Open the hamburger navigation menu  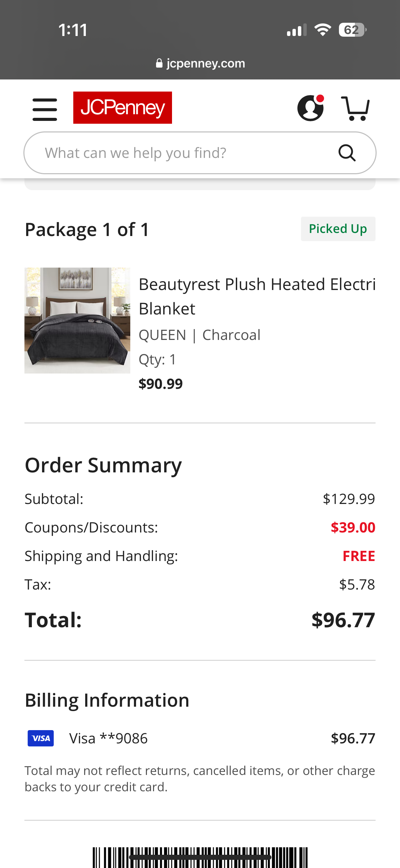tap(45, 109)
